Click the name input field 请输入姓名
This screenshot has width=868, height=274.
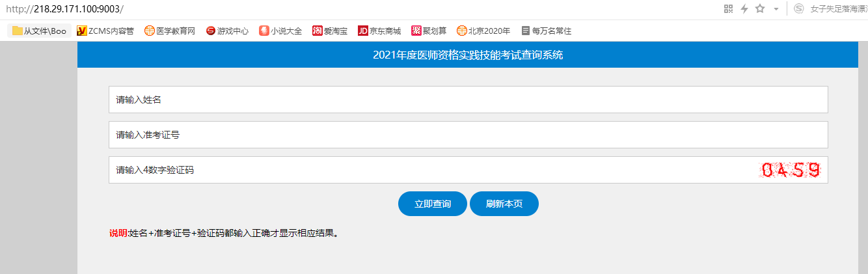pyautogui.click(x=468, y=100)
